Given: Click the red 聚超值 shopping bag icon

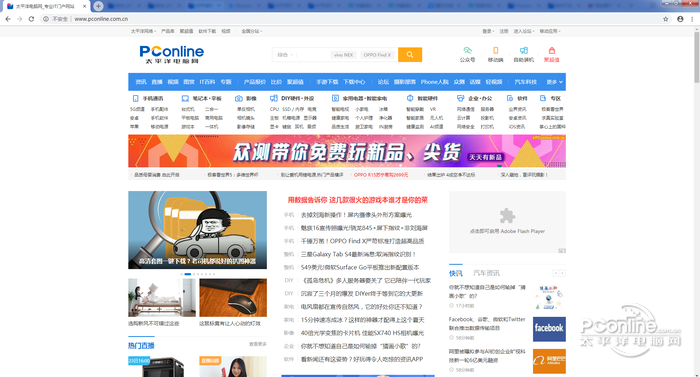Looking at the screenshot, I should [552, 50].
